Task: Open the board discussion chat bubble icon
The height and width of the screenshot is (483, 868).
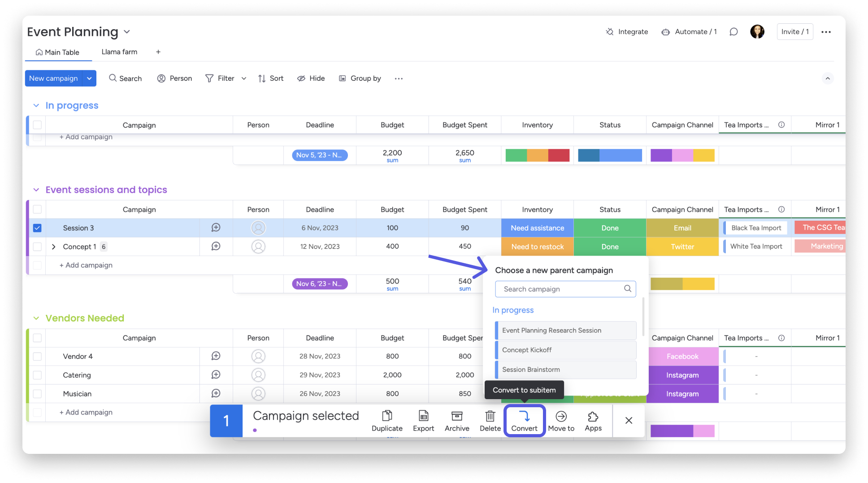Action: (x=733, y=32)
